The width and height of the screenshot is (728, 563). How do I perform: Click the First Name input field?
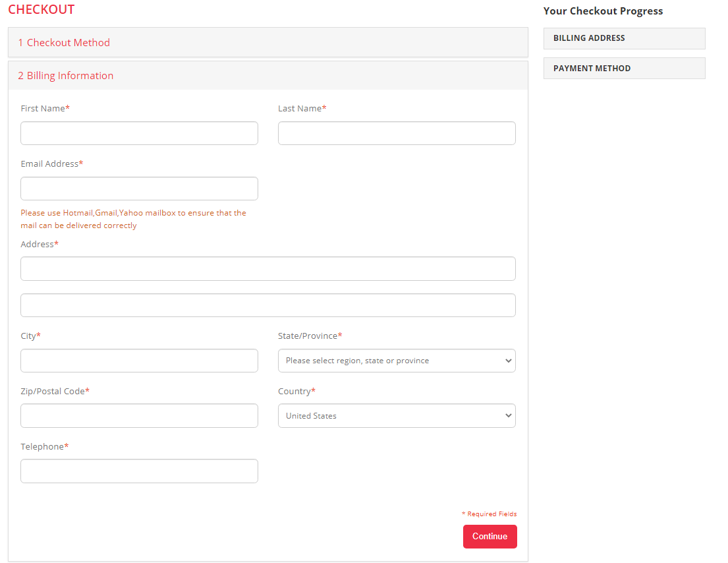point(139,133)
